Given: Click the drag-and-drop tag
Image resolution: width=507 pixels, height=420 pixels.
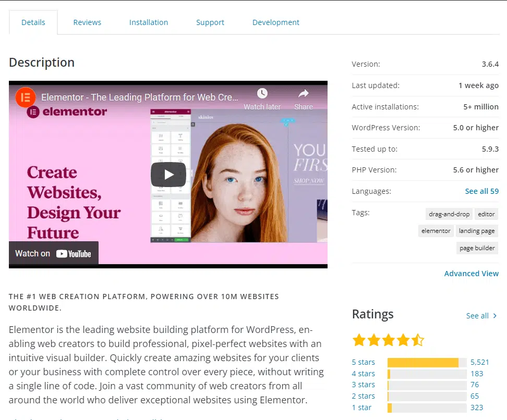Looking at the screenshot, I should tap(449, 214).
